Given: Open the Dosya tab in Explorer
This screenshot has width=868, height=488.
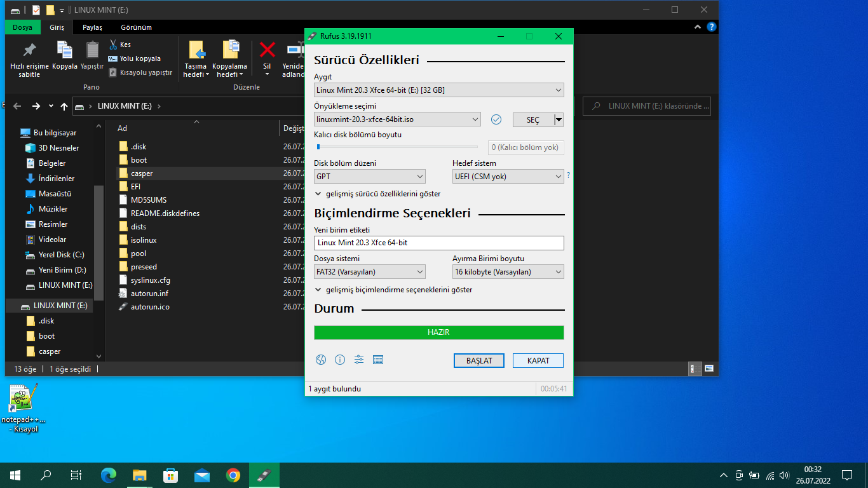Looking at the screenshot, I should click(x=22, y=27).
